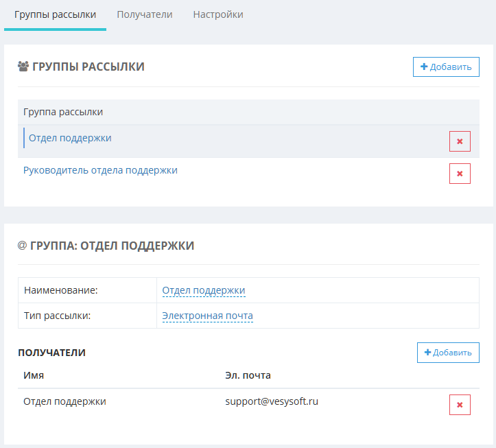Select the Группы рассылки tab

point(55,14)
